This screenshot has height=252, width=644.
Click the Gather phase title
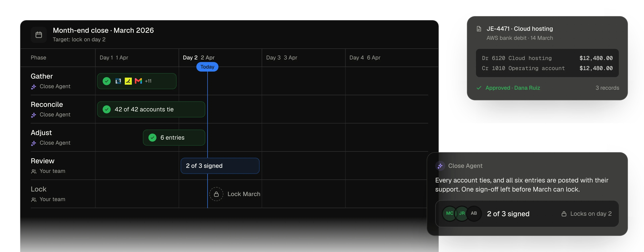coord(42,76)
